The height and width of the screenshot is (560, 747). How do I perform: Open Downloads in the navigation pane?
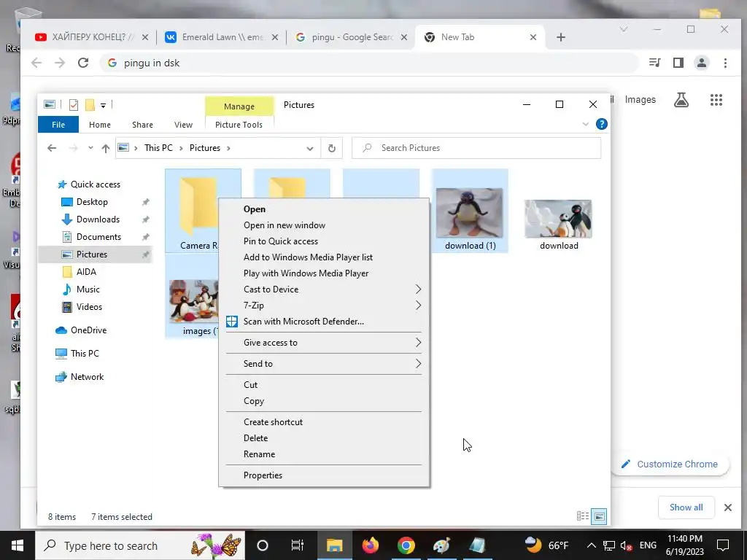click(x=98, y=219)
